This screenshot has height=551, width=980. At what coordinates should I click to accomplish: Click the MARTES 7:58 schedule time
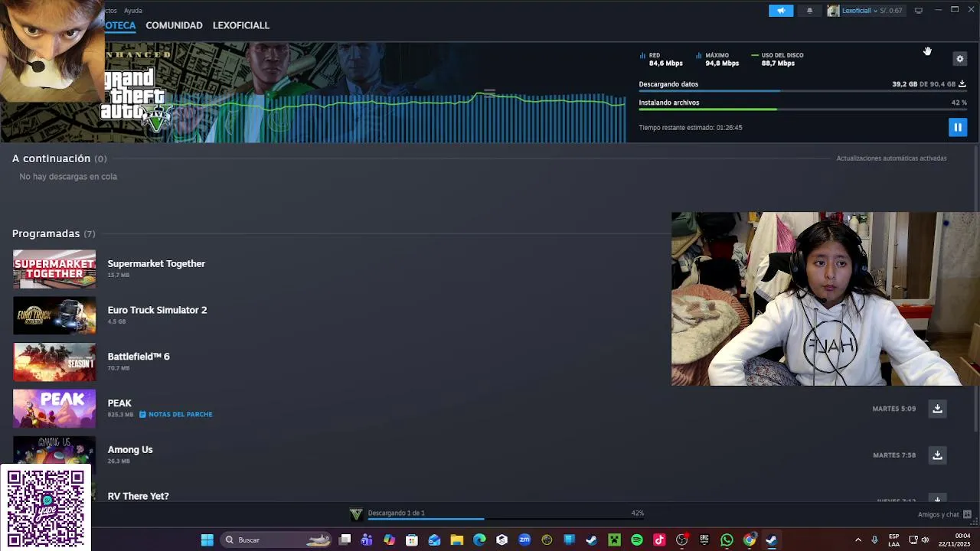coord(894,455)
